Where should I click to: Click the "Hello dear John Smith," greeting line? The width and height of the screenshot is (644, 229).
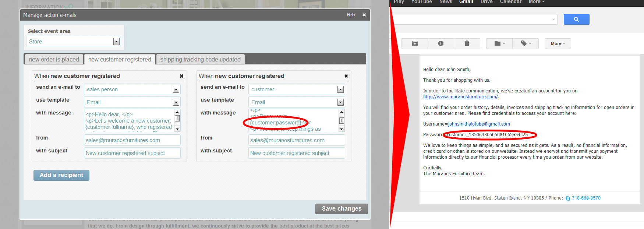pyautogui.click(x=447, y=70)
